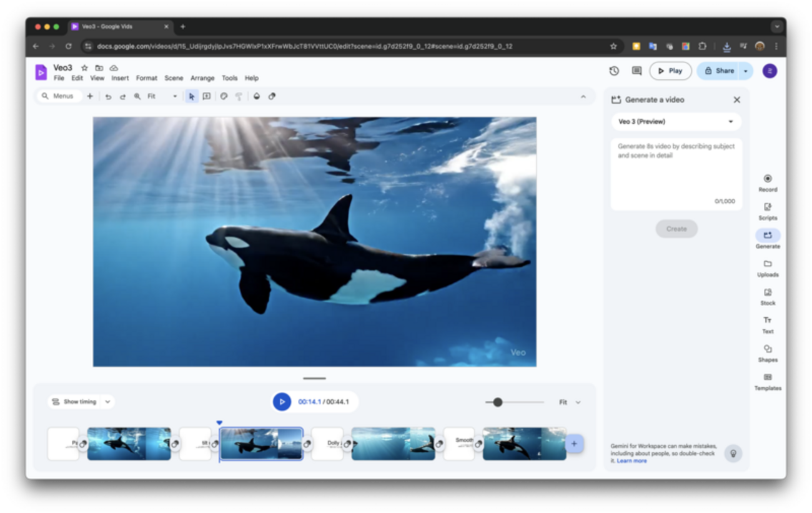The width and height of the screenshot is (812, 513).
Task: Open the timeline Fit zoom dropdown
Action: [570, 402]
